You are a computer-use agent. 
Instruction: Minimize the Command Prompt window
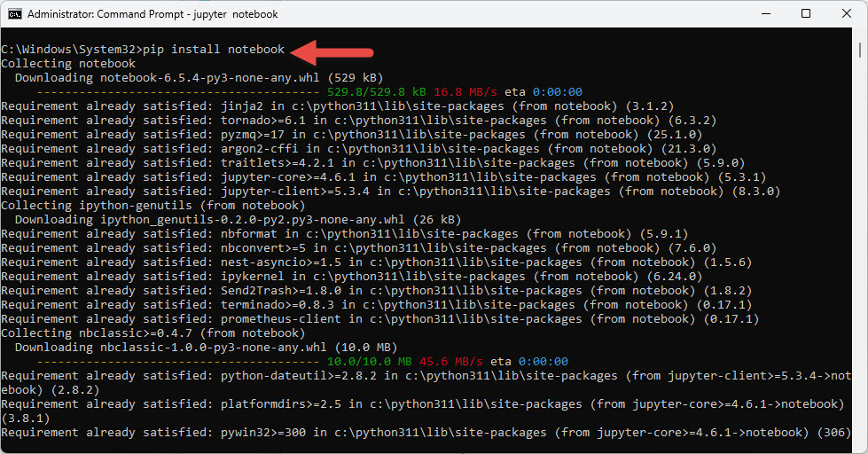[765, 14]
